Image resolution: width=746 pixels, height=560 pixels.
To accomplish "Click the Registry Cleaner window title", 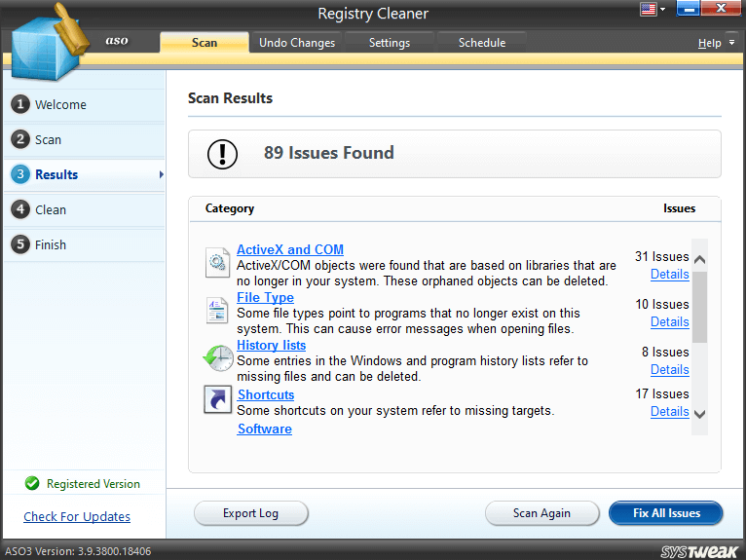I will tap(373, 14).
